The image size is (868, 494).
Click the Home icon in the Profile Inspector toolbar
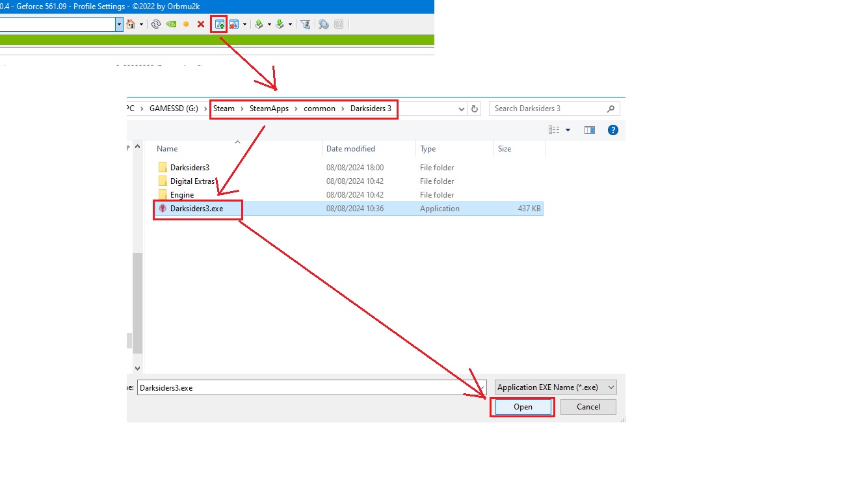coord(131,24)
